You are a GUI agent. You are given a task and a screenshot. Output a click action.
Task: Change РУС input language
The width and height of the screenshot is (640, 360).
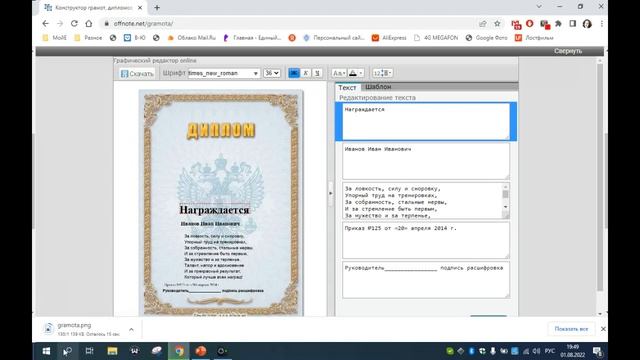(x=550, y=351)
